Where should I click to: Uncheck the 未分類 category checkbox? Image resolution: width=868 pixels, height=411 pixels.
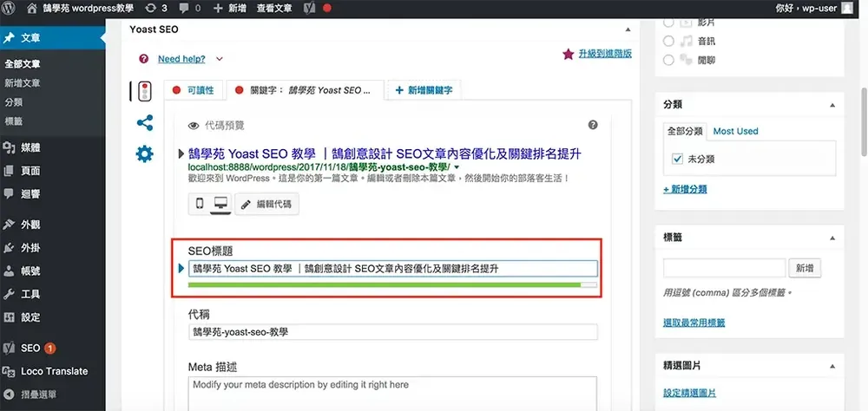point(678,159)
